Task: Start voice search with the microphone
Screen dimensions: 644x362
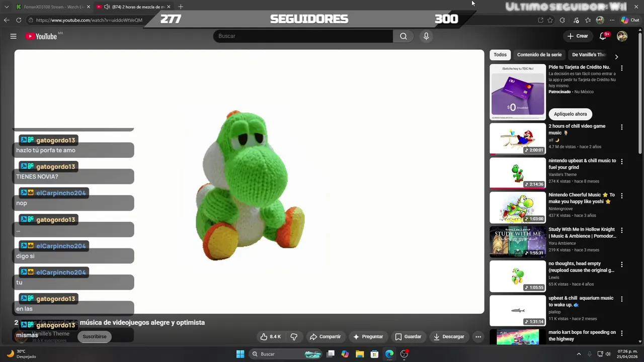Action: click(x=426, y=36)
